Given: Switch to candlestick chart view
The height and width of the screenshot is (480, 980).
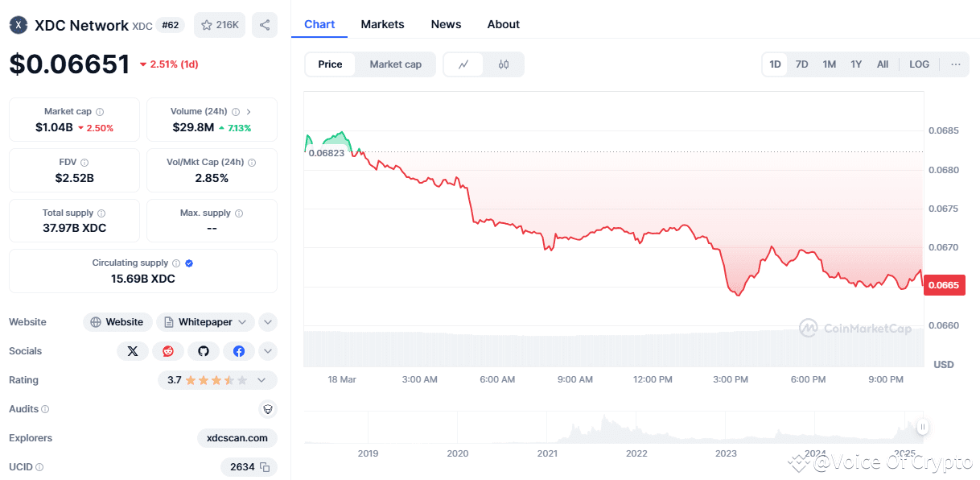Looking at the screenshot, I should 504,64.
